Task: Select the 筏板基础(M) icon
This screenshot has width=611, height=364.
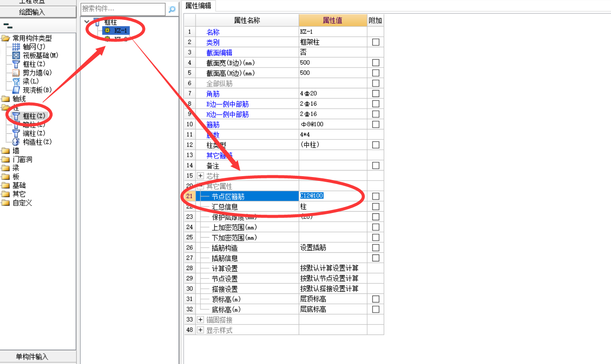Action: click(x=16, y=55)
